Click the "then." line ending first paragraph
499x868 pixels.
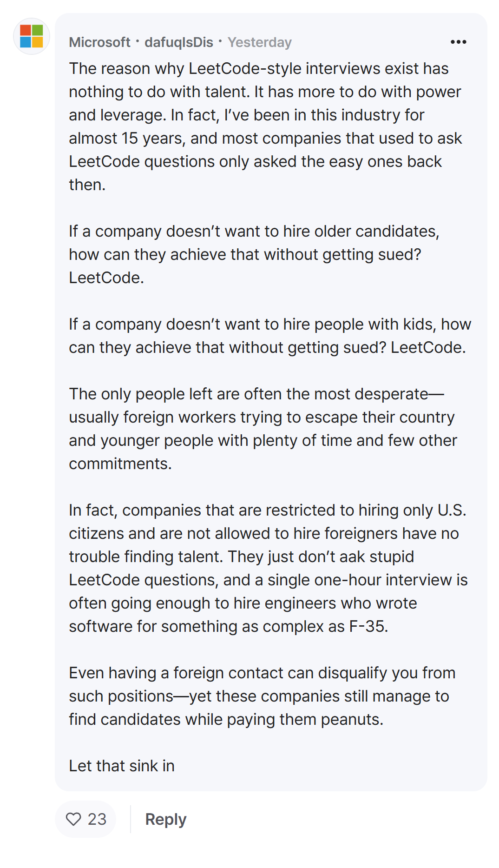point(87,185)
